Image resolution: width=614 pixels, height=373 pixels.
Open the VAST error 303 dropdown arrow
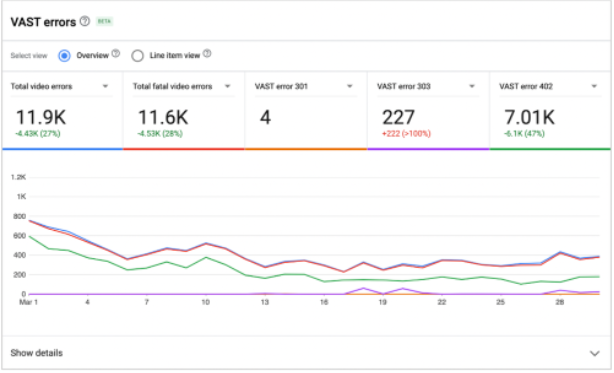(472, 86)
